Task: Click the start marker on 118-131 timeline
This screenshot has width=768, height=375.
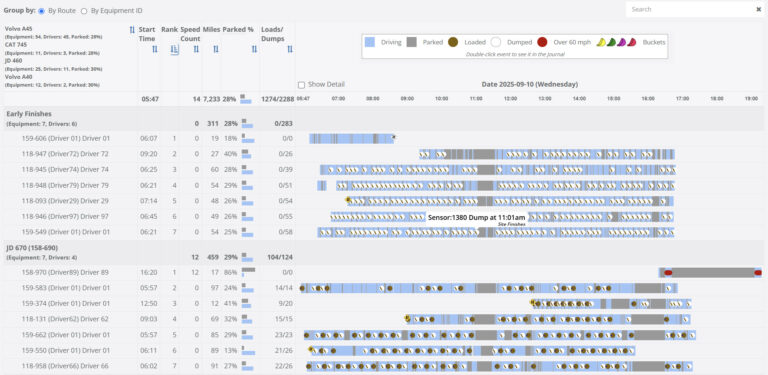Action: (x=407, y=318)
